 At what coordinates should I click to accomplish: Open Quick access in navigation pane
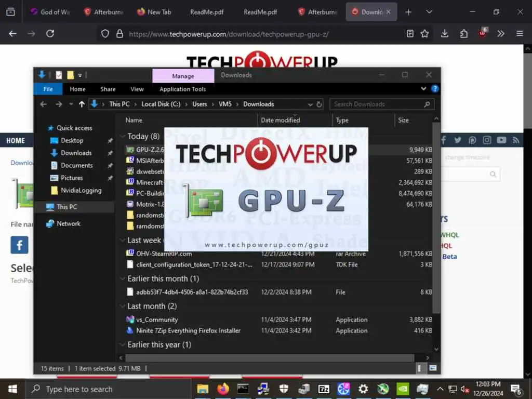pyautogui.click(x=74, y=128)
